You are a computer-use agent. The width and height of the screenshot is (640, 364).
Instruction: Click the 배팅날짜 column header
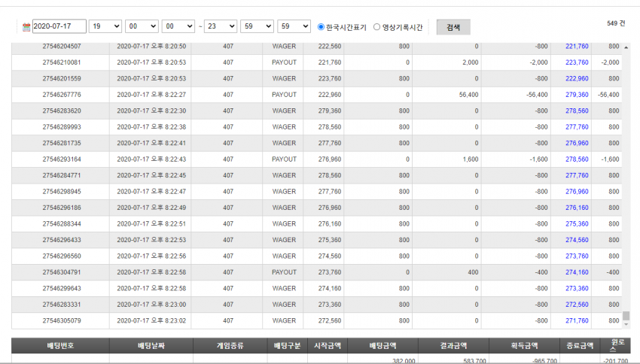click(x=151, y=346)
